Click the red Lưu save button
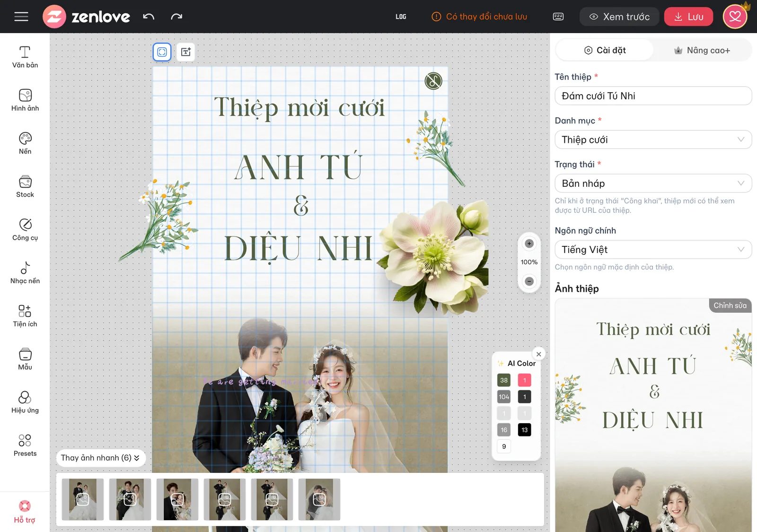Screen dimensions: 757x532 (x=688, y=17)
